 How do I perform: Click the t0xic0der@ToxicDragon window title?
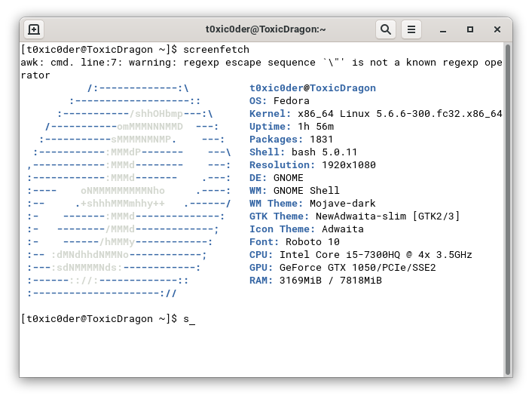pos(265,29)
